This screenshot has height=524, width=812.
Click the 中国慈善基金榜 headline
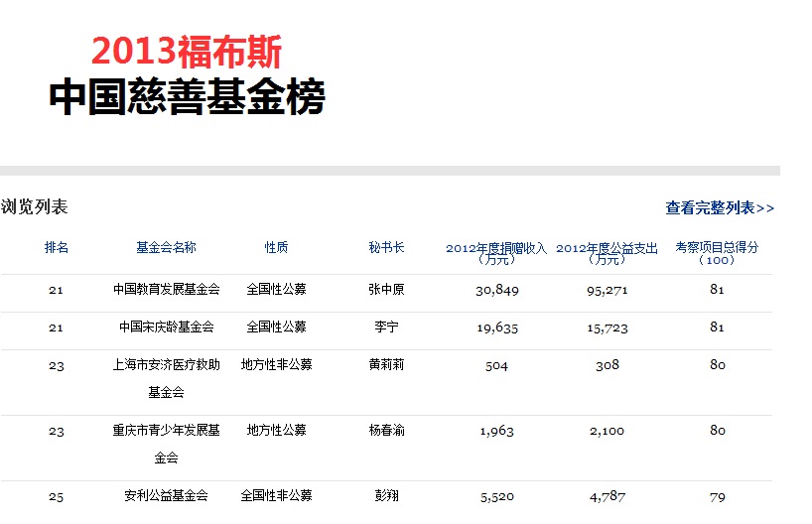point(187,97)
